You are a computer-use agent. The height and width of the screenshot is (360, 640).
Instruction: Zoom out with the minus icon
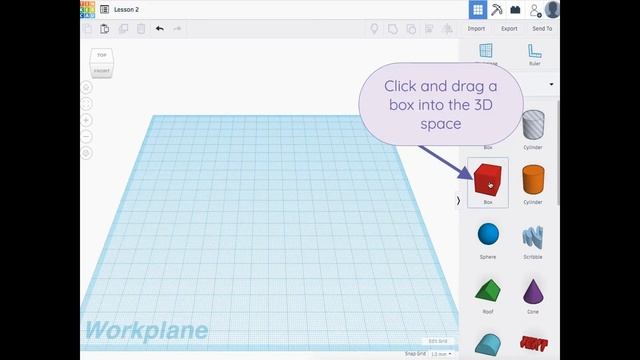pos(87,136)
